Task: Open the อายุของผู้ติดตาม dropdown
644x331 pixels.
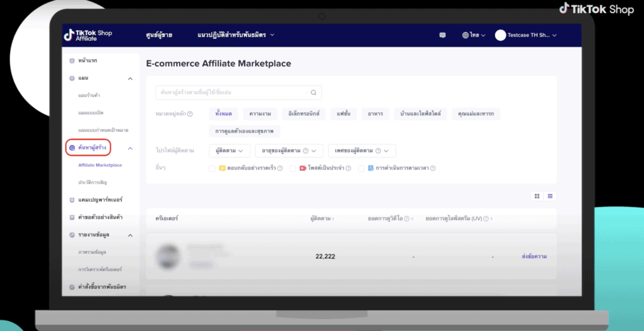Action: 289,151
